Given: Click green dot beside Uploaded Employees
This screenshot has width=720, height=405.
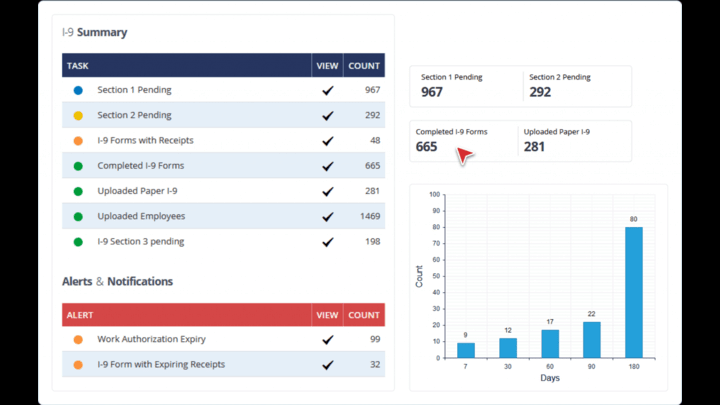Looking at the screenshot, I should (78, 216).
